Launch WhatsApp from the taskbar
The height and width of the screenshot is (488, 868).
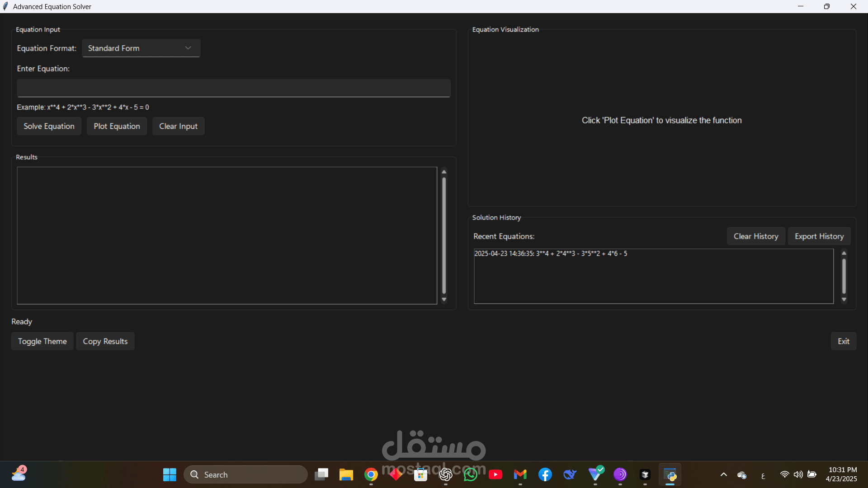pyautogui.click(x=471, y=474)
